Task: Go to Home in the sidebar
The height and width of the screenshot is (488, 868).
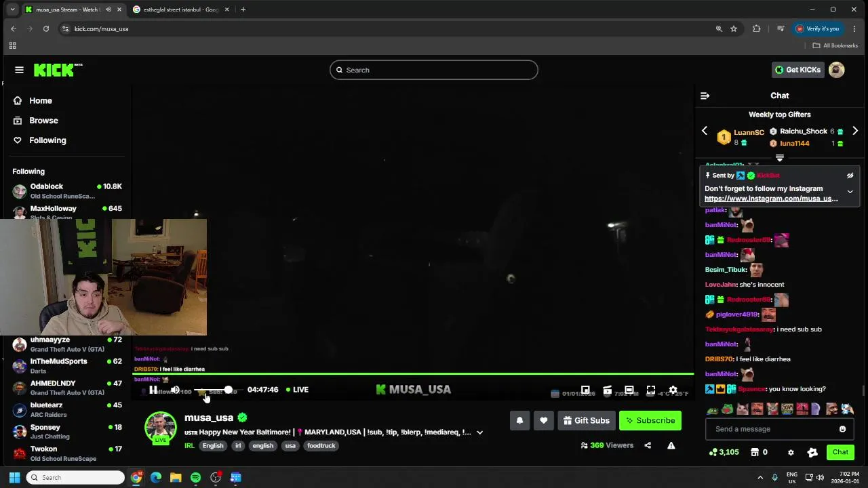Action: (41, 100)
